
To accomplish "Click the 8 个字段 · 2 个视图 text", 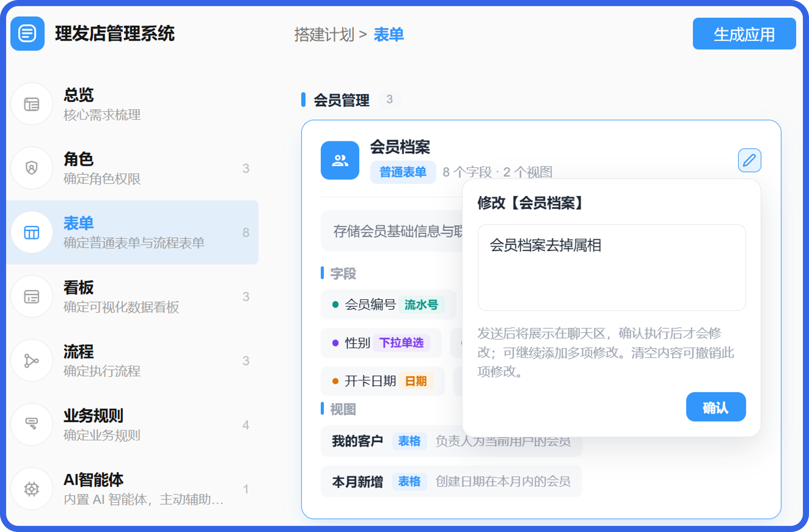I will [497, 172].
